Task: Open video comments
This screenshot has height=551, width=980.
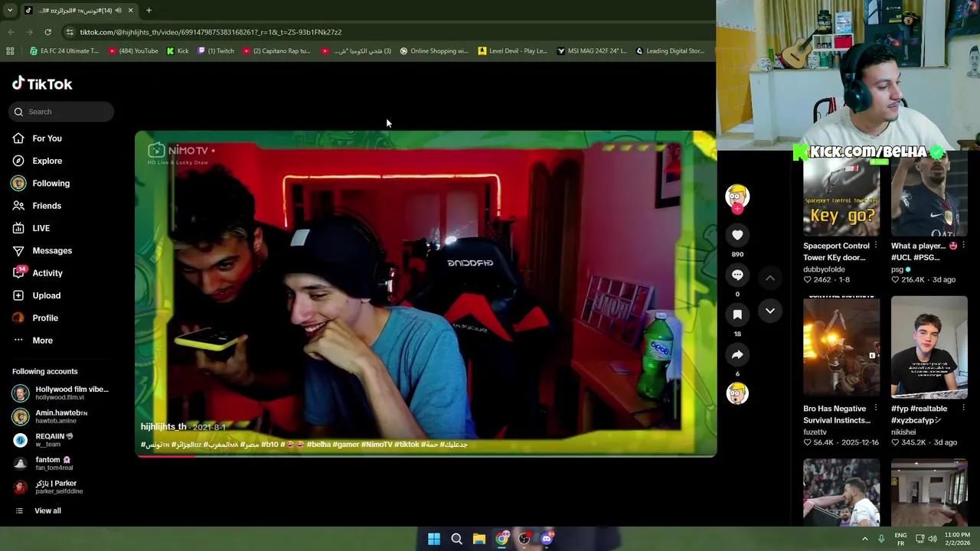Action: click(737, 275)
